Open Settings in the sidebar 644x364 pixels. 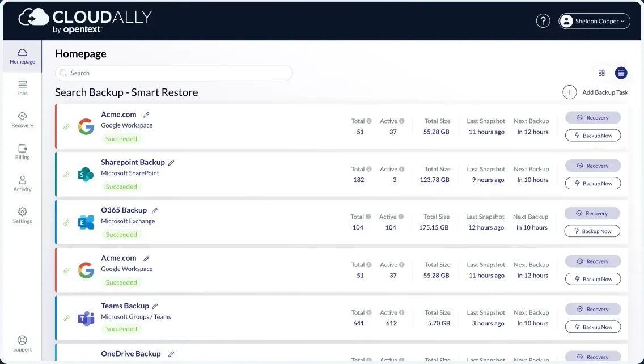[x=22, y=215]
